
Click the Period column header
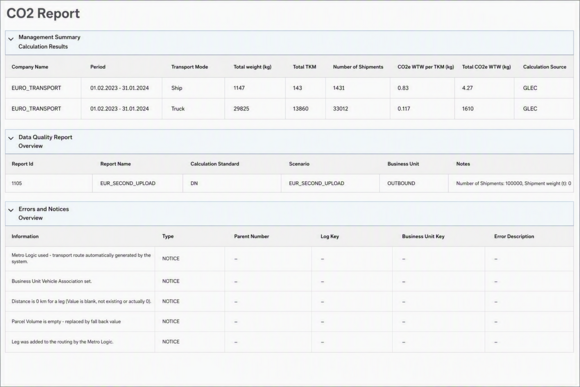pos(98,67)
